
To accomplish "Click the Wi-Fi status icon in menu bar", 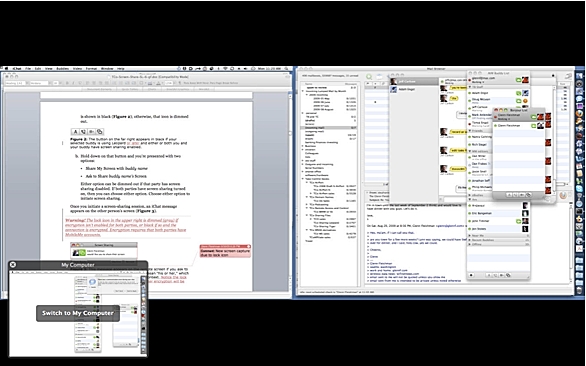I will click(x=225, y=69).
